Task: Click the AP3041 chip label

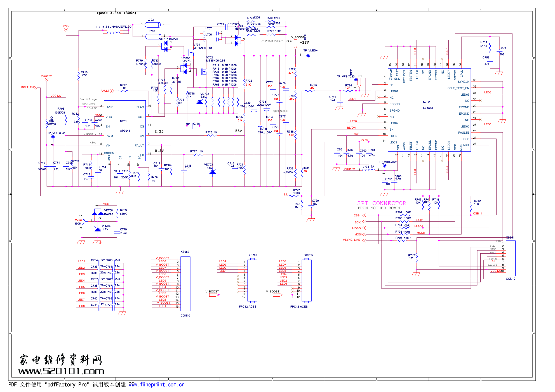Action: 125,131
